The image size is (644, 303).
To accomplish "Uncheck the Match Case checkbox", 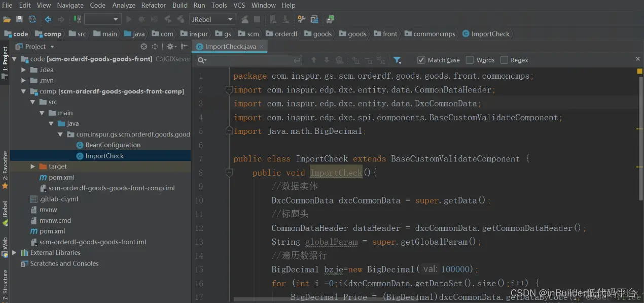I will point(421,60).
